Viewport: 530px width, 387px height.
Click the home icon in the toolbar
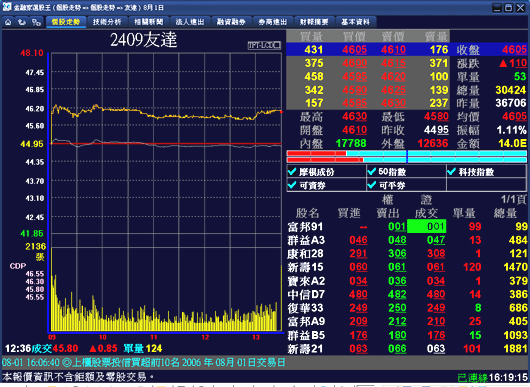tap(8, 22)
